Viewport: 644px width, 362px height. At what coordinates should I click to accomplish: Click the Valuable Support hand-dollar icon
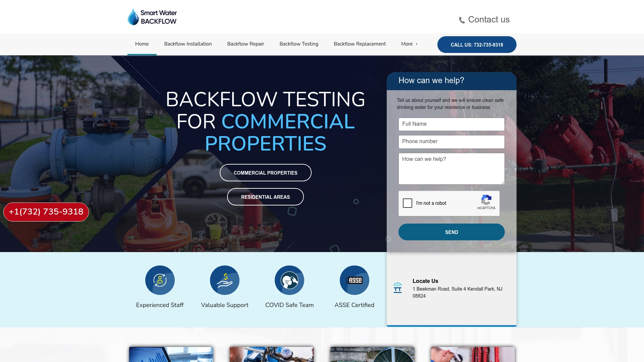click(225, 280)
